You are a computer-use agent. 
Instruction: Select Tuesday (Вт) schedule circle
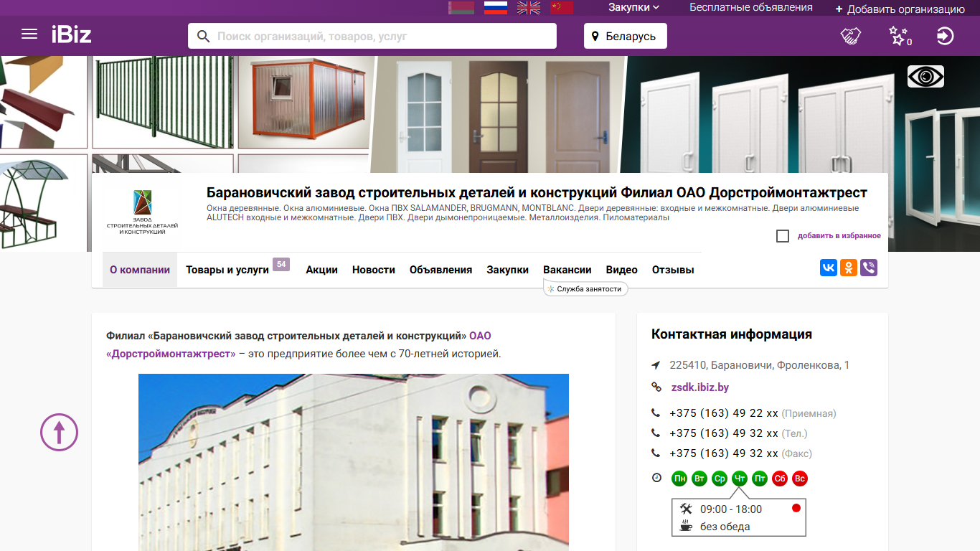tap(699, 479)
